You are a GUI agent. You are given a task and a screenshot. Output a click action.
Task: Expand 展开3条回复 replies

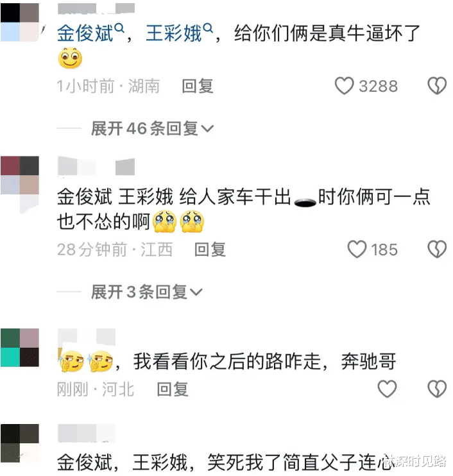147,292
